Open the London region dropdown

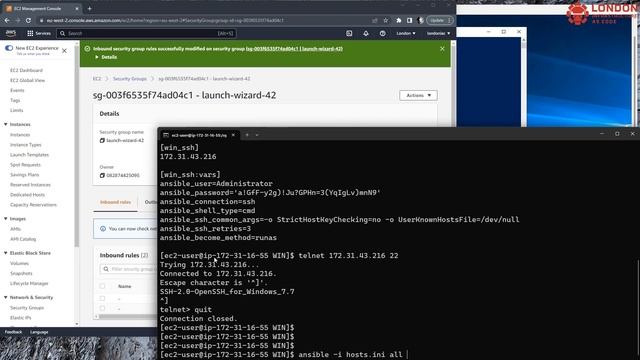(x=406, y=33)
